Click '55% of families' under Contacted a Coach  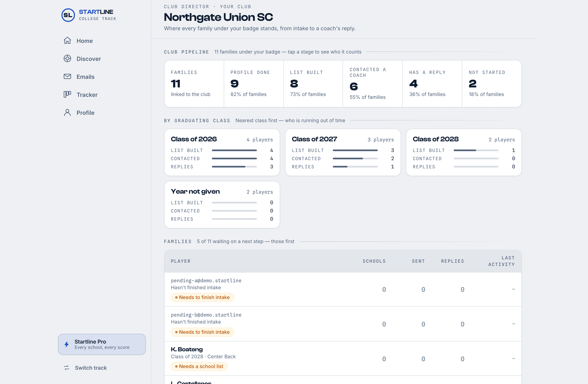[x=367, y=97]
